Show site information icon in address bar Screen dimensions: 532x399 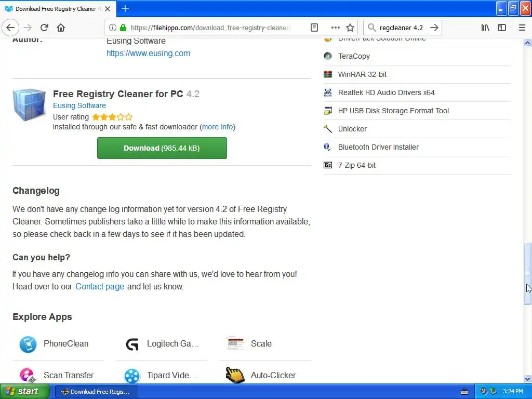[x=113, y=28]
